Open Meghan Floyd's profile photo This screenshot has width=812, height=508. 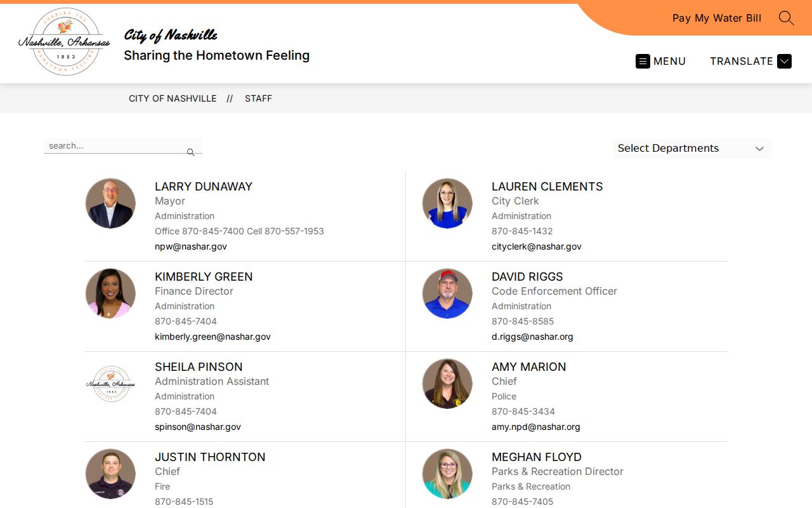(447, 474)
